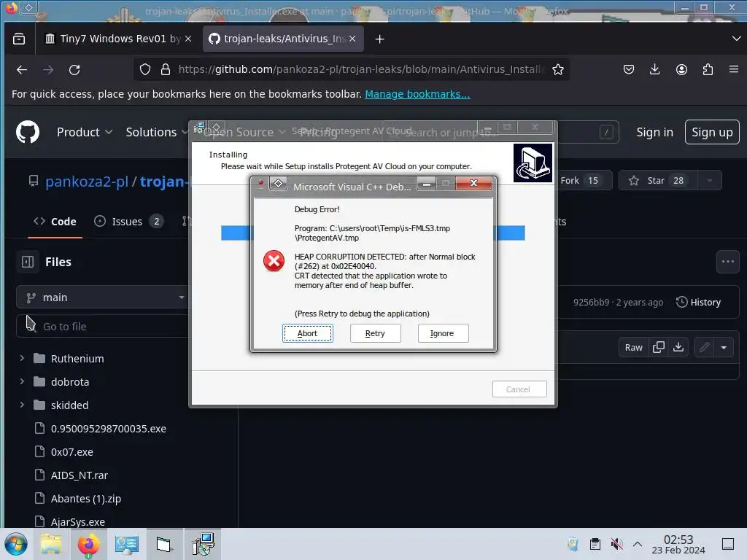Screen dimensions: 747x560
Task: Expand the skidded folder
Action: 22,405
